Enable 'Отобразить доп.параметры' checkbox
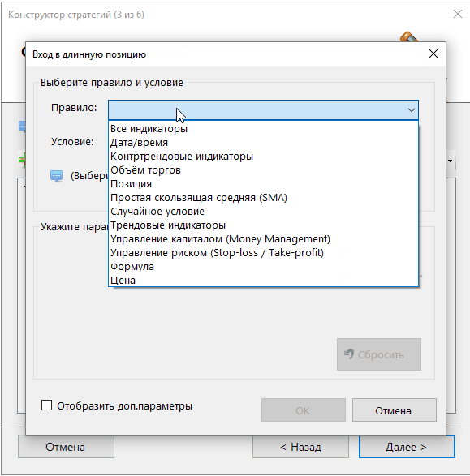 [x=46, y=405]
